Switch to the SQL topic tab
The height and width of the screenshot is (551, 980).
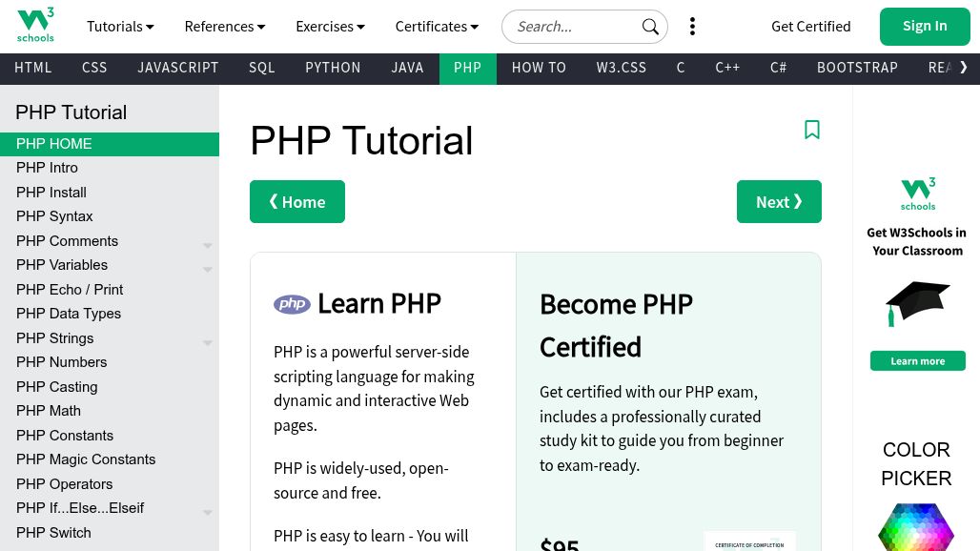[x=262, y=68]
